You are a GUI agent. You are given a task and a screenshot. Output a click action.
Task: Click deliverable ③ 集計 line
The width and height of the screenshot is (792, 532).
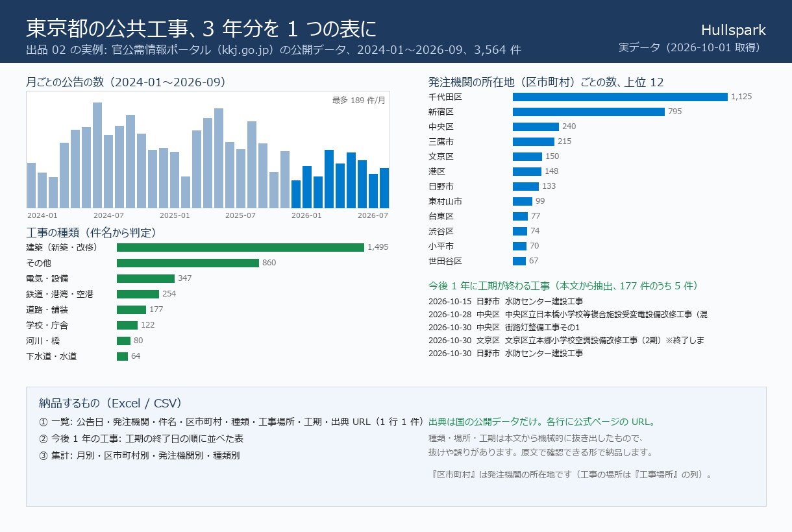140,455
